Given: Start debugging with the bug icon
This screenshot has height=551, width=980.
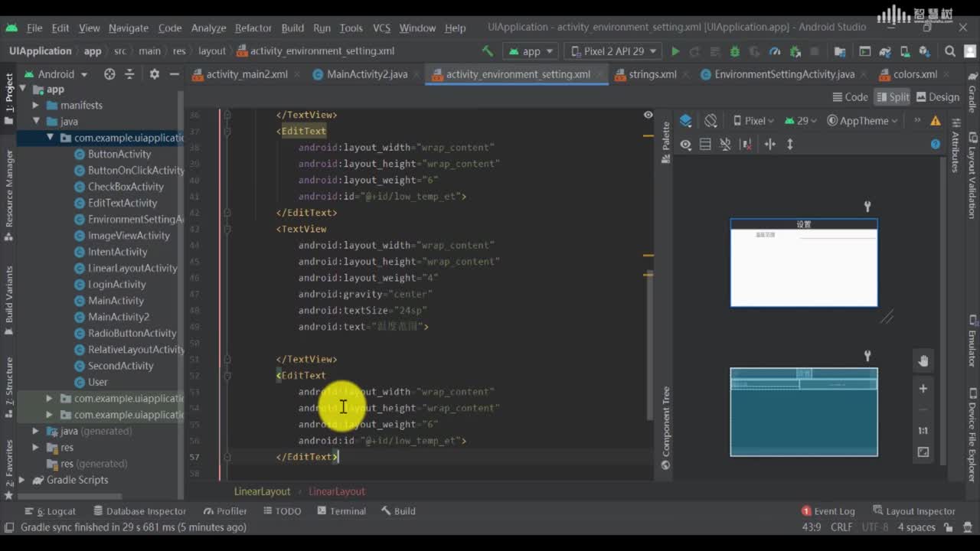Looking at the screenshot, I should (734, 51).
